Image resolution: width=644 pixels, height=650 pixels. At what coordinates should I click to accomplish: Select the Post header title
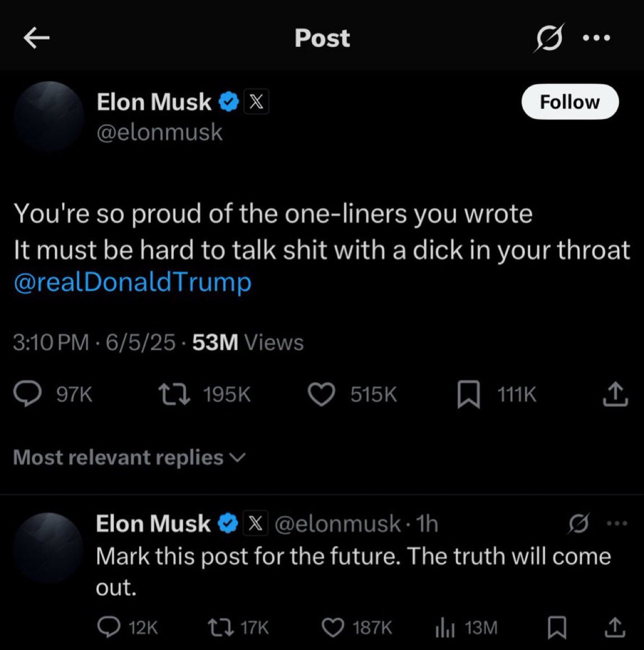pos(321,37)
